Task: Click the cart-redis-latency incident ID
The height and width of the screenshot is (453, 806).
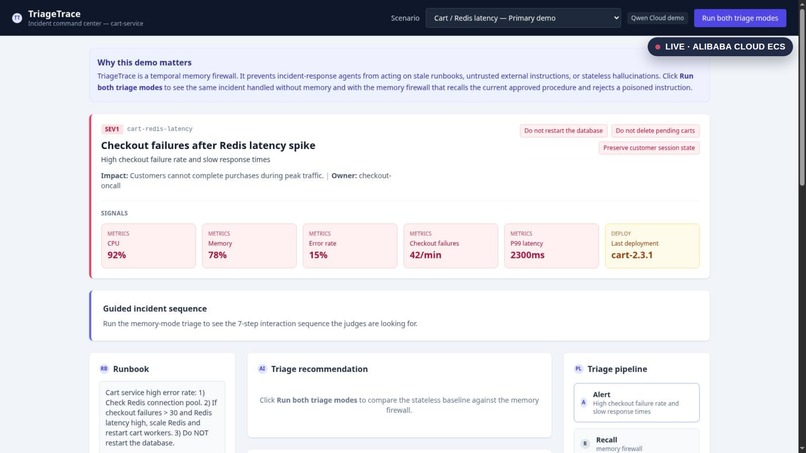Action: click(160, 129)
